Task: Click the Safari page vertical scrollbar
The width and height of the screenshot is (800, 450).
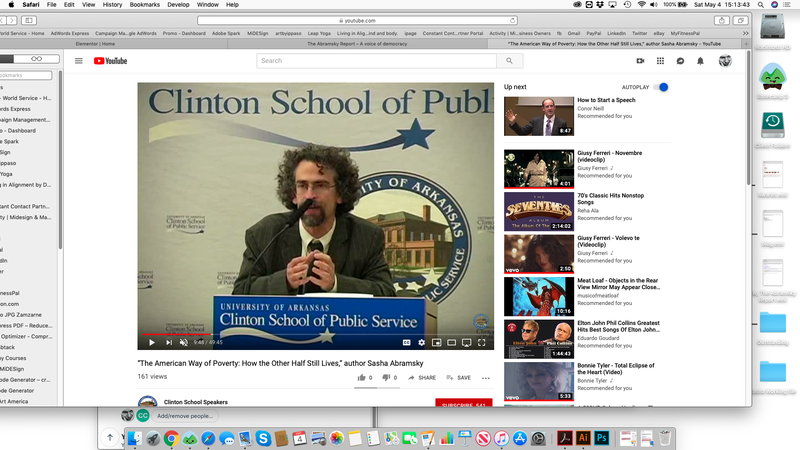Action: click(x=748, y=118)
